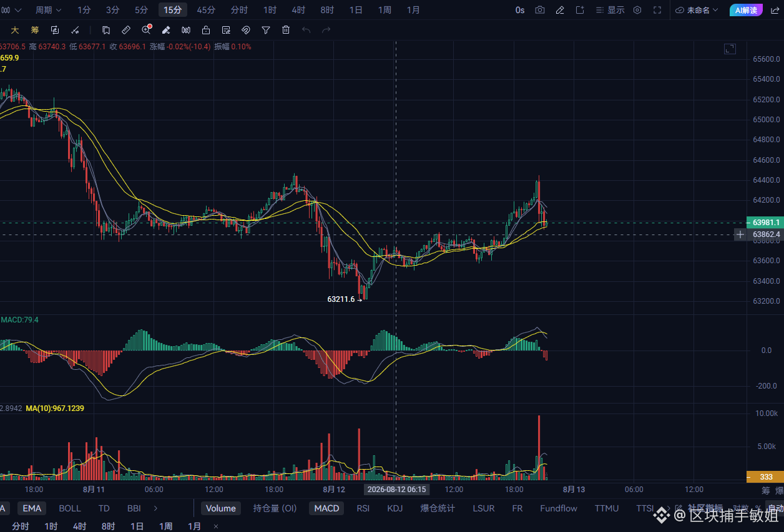This screenshot has height=532, width=784.
Task: Select the 大 toolbar icon
Action: [x=15, y=30]
